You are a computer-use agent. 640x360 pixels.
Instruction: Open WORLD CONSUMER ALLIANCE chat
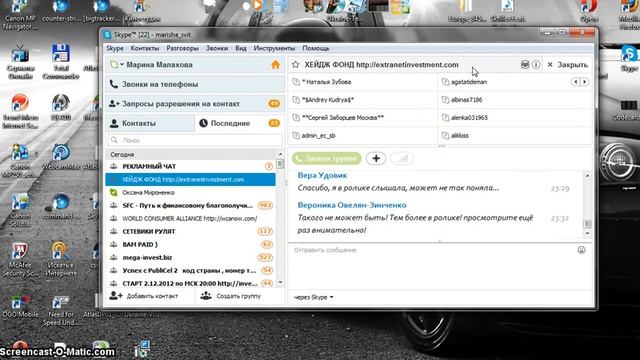point(191,218)
